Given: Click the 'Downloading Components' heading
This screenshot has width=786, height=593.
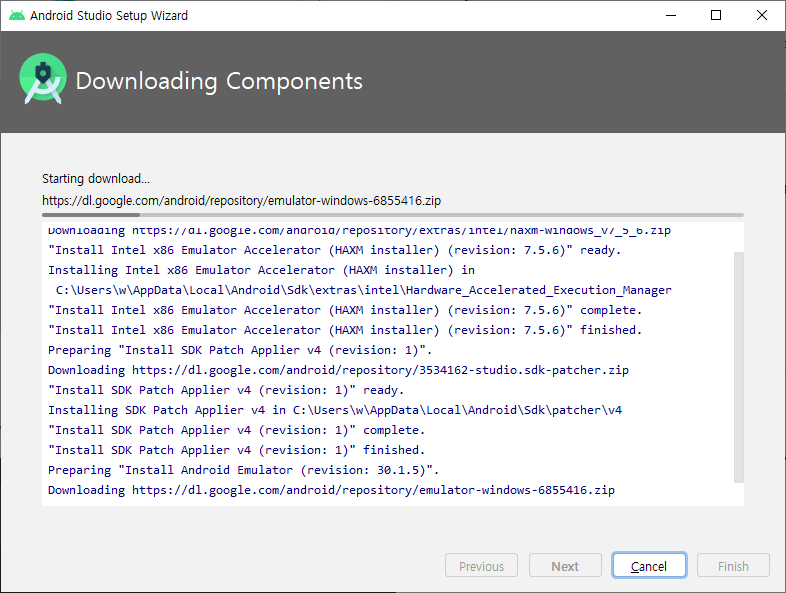Looking at the screenshot, I should click(x=219, y=81).
